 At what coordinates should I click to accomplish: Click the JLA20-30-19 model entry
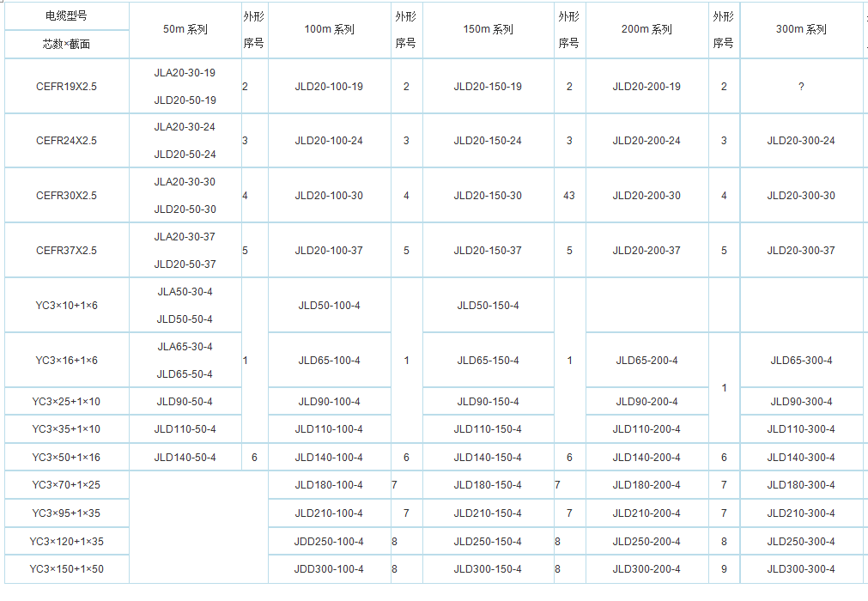pos(185,73)
